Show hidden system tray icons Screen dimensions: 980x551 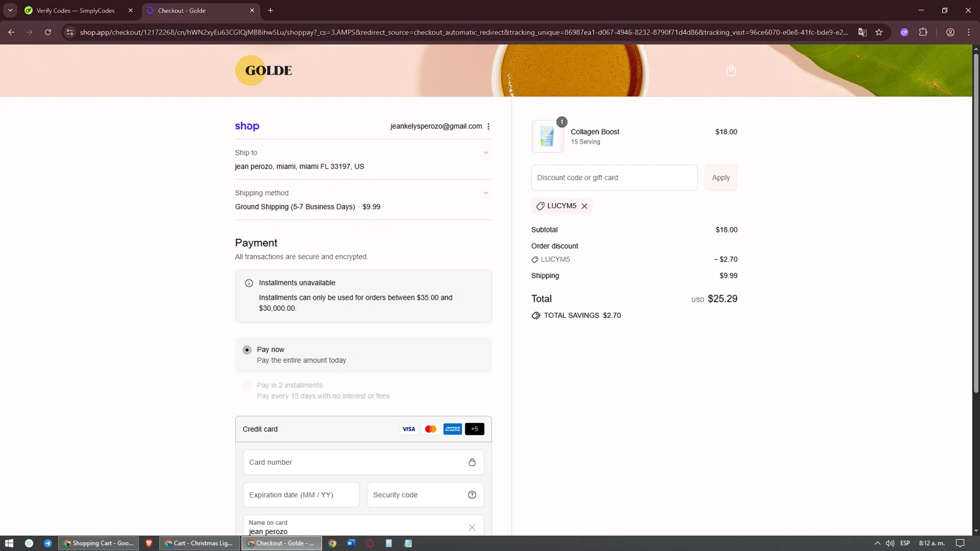[877, 543]
